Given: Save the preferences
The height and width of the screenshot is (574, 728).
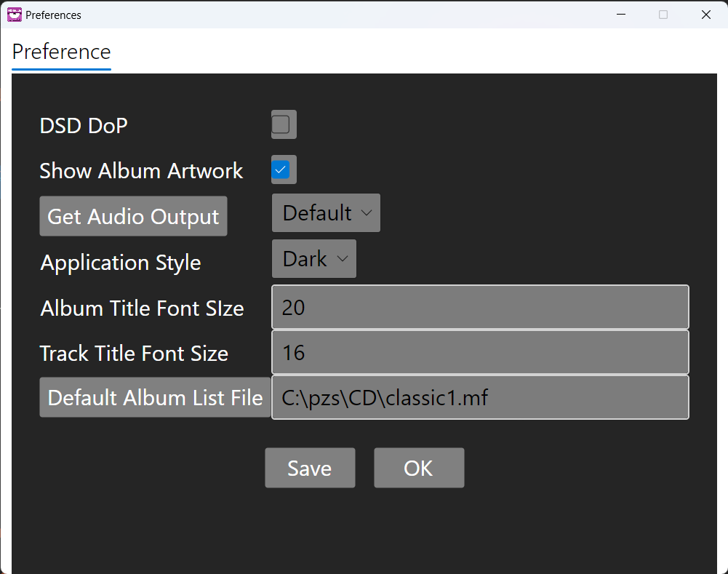Looking at the screenshot, I should [x=310, y=468].
